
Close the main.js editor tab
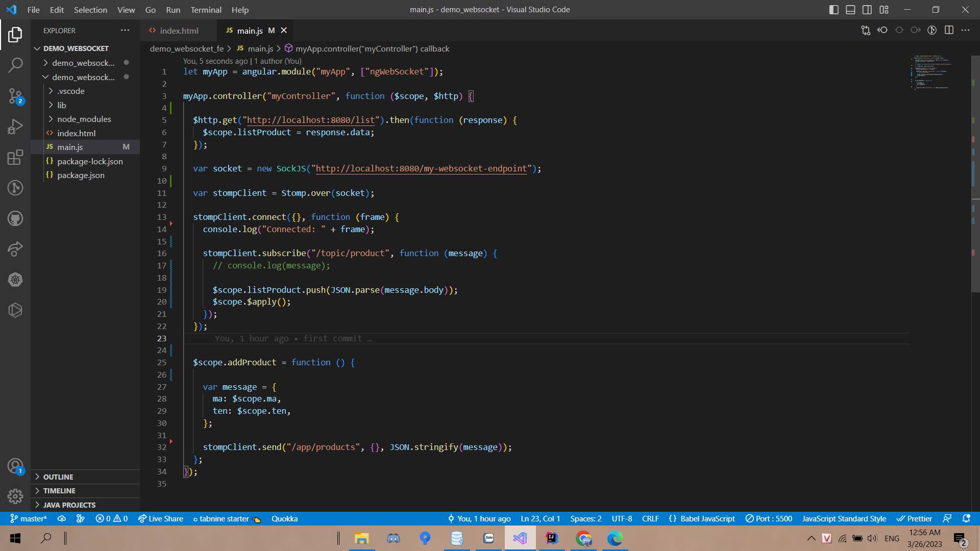(x=284, y=31)
